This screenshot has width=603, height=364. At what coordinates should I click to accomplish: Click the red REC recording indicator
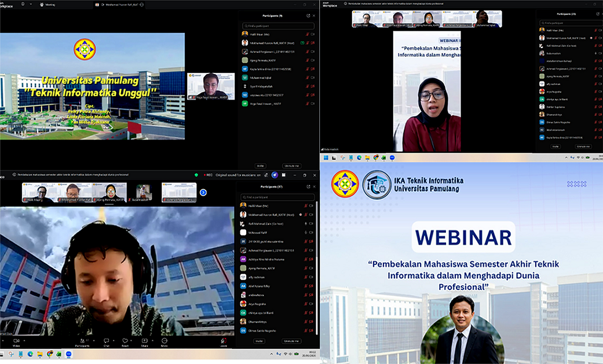tap(208, 175)
